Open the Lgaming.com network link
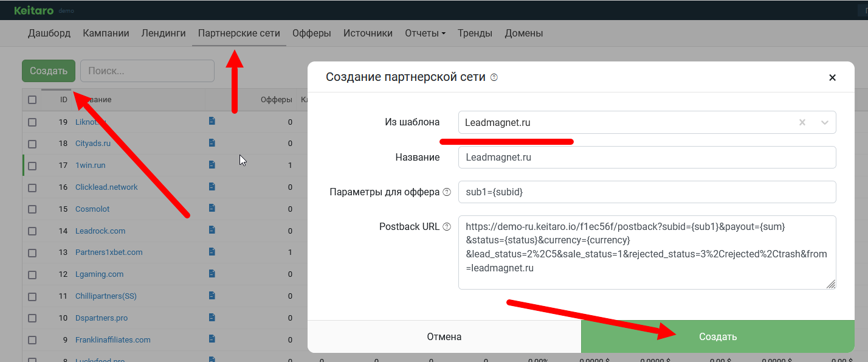 coord(100,274)
